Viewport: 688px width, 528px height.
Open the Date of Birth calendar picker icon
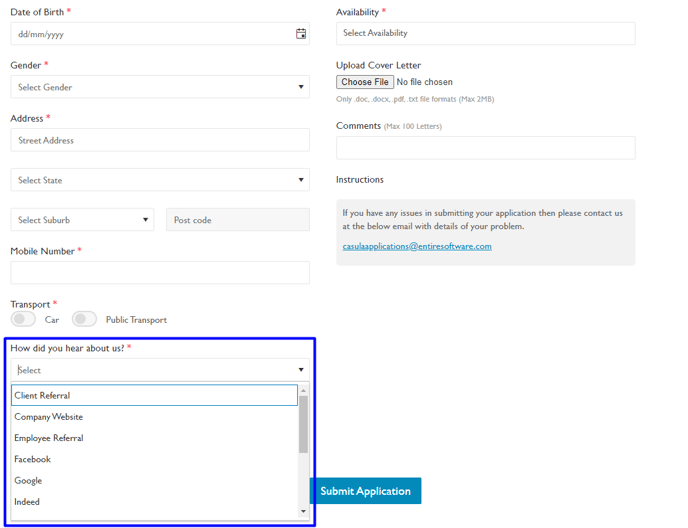(x=301, y=34)
